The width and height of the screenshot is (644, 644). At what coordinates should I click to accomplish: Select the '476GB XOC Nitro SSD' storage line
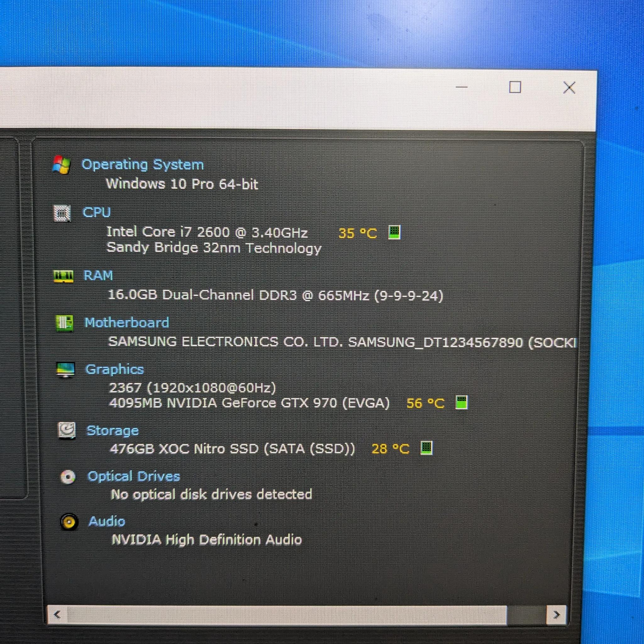tap(232, 449)
